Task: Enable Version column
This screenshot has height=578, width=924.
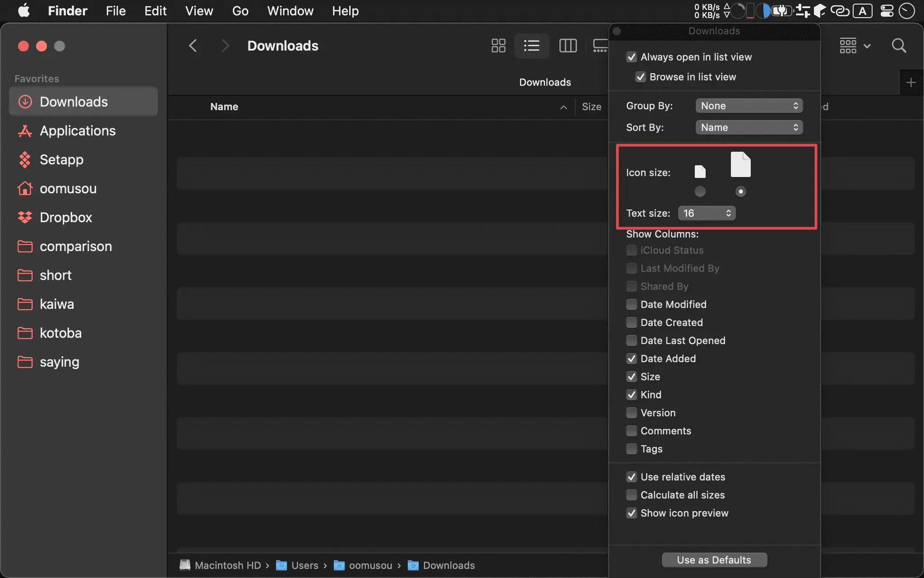Action: point(631,413)
